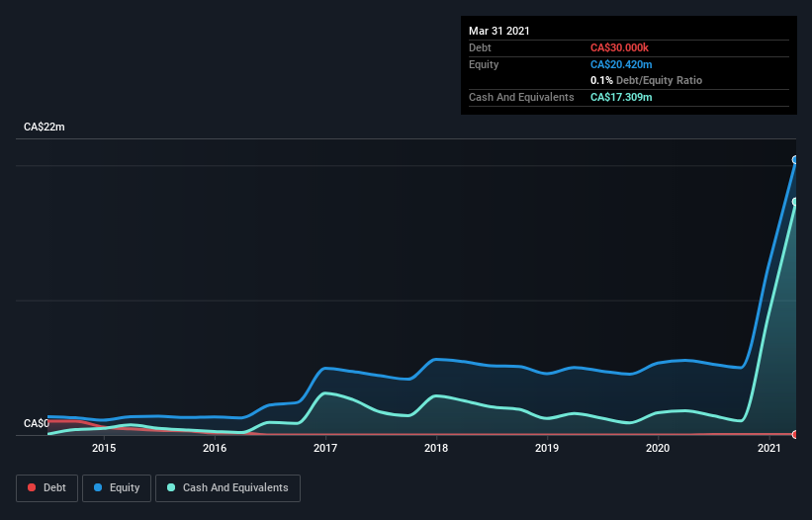Click the CA$17.309m cash value
The width and height of the screenshot is (812, 520).
coord(621,97)
